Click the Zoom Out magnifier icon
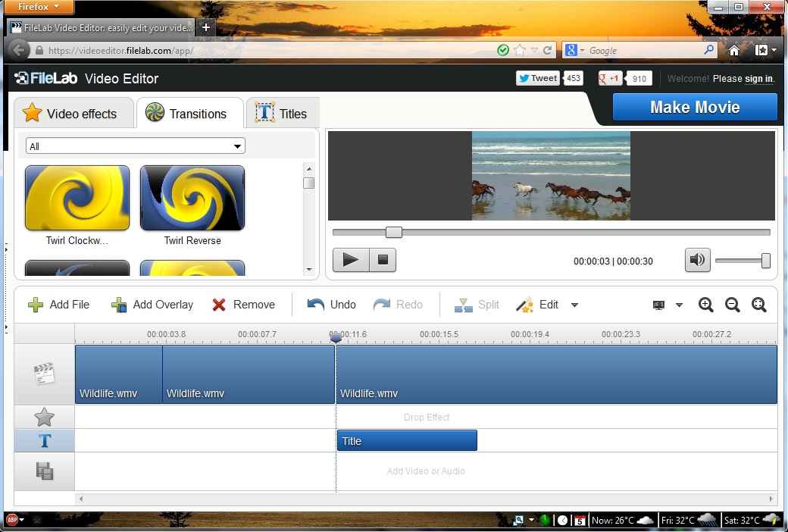 pos(732,305)
